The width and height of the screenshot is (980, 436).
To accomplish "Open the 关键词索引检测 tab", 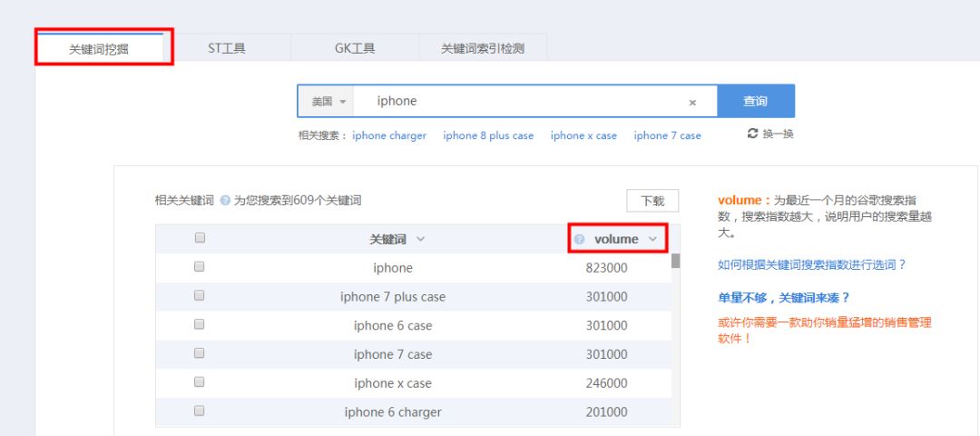I will (x=483, y=48).
